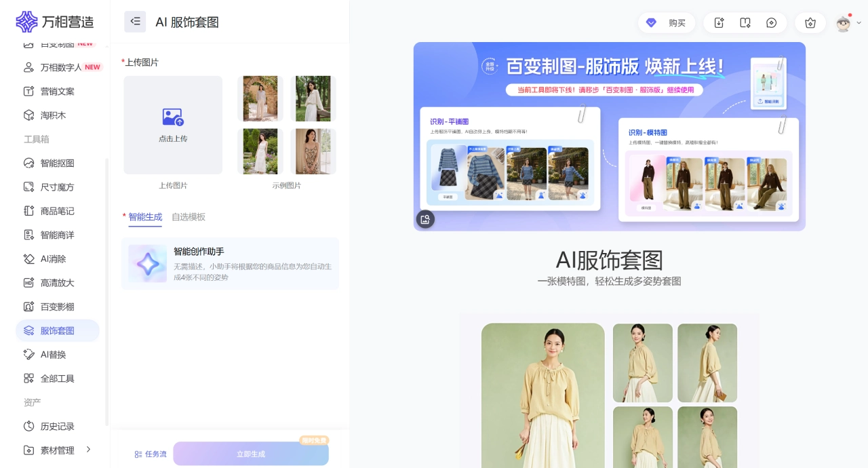Expand the dropdown arrow beside the avatar

point(859,23)
